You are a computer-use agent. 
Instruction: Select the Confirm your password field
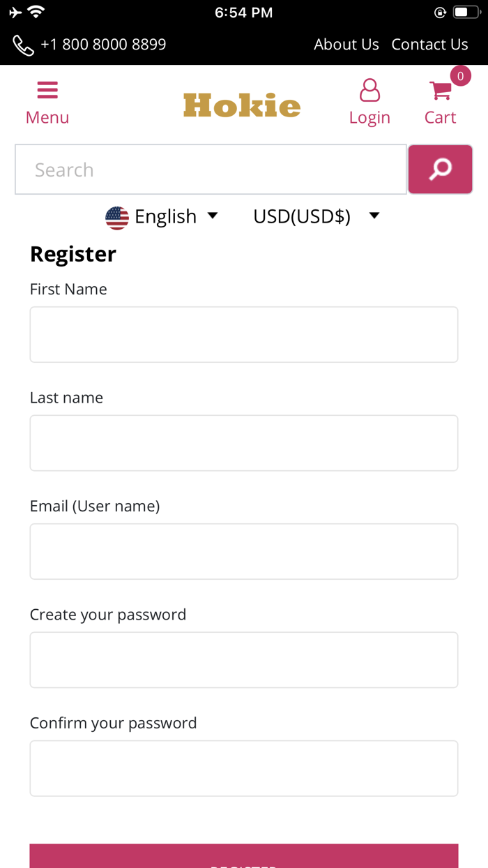(x=244, y=768)
